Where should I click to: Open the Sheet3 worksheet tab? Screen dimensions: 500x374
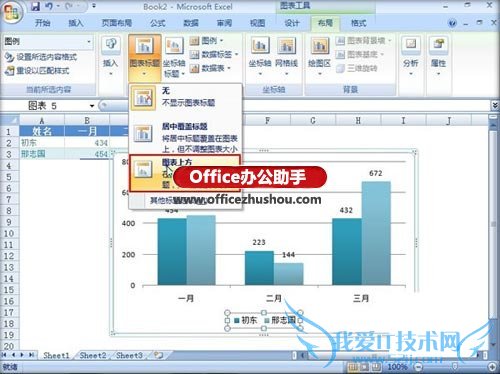point(129,355)
